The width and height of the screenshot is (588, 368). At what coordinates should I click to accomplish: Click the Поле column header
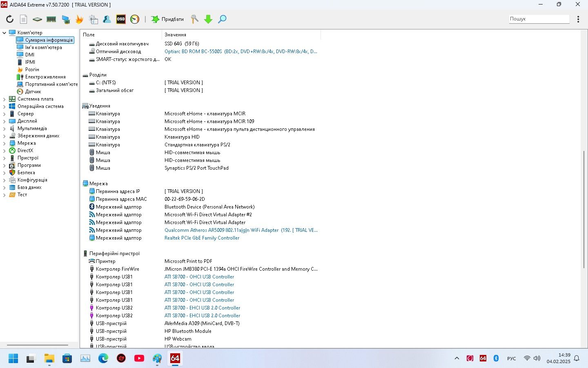[121, 35]
